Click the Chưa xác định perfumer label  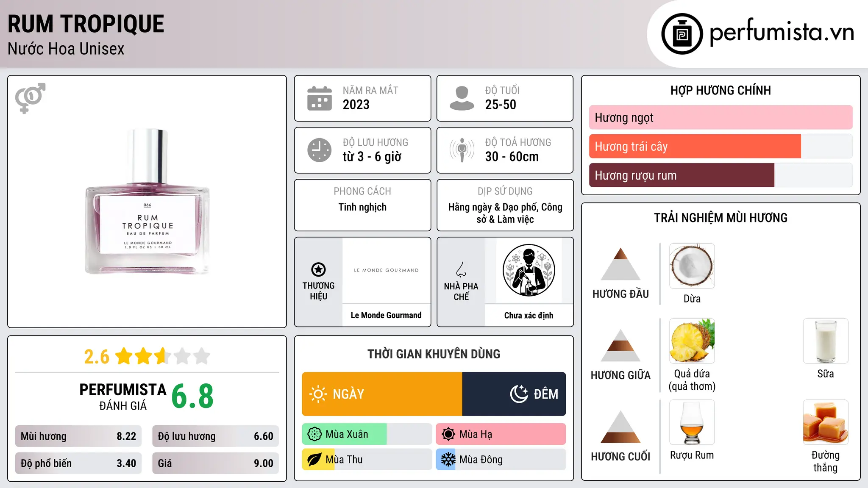[x=529, y=315]
